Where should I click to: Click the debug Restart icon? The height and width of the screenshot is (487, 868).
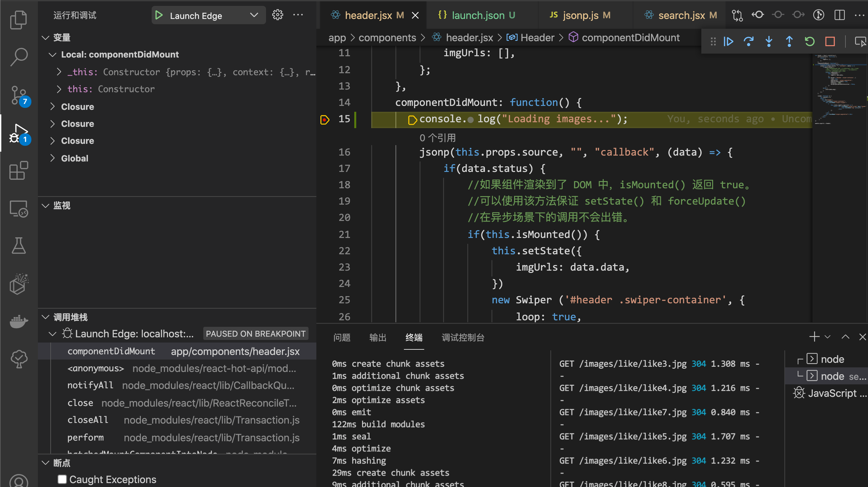click(x=810, y=42)
